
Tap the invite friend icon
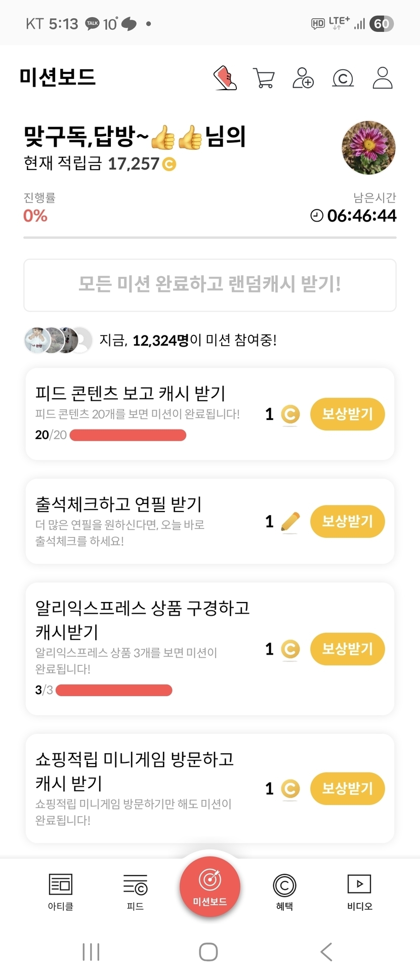(x=303, y=78)
